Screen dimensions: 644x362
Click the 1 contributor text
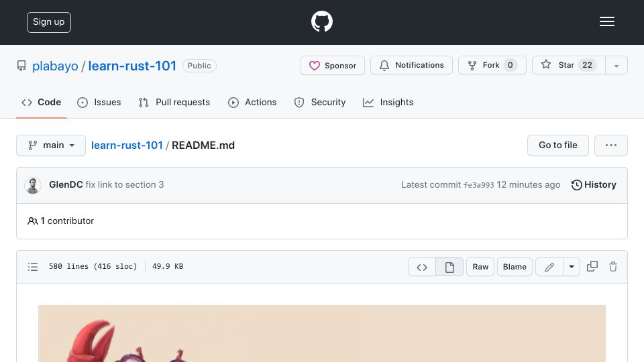point(61,221)
